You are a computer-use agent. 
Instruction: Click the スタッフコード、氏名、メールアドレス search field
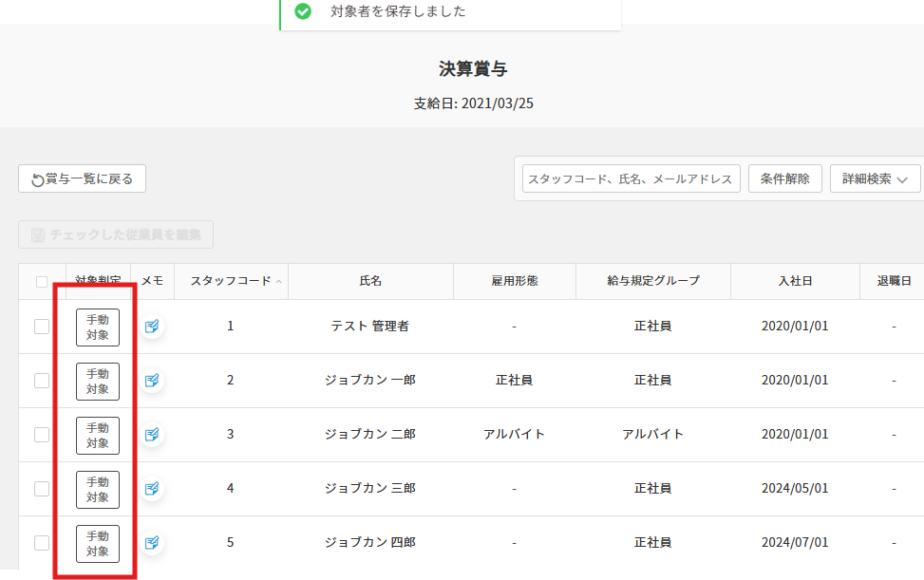[x=630, y=178]
